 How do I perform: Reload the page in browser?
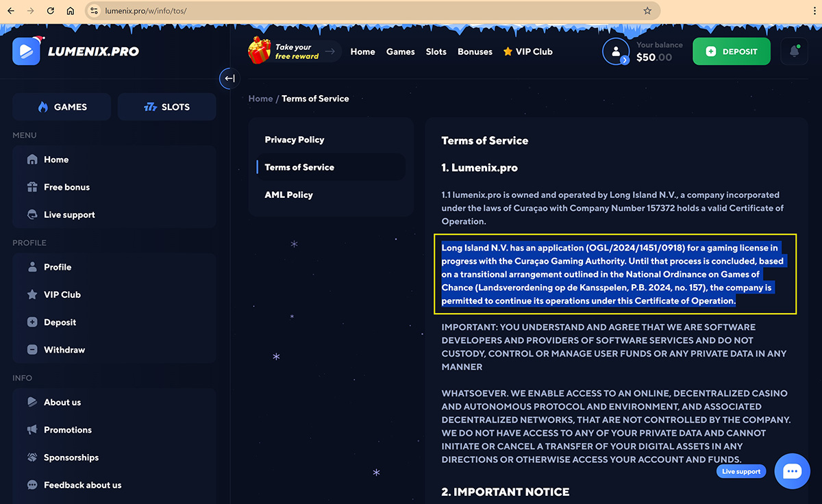(x=50, y=11)
